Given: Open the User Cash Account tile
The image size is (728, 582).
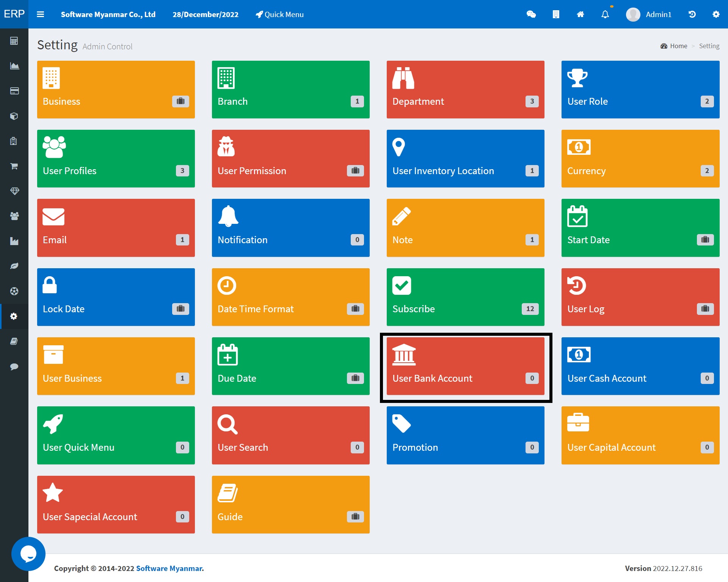Looking at the screenshot, I should pos(640,366).
